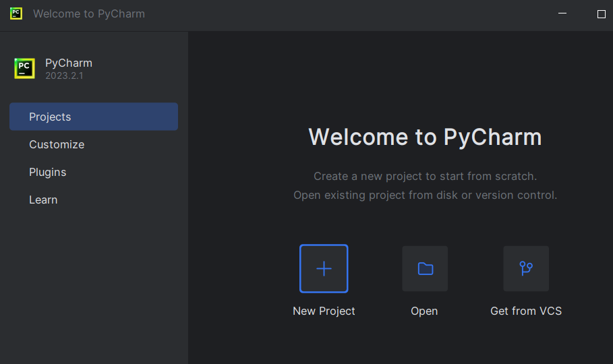Click the PyCharm name in sidebar
This screenshot has width=613, height=364.
point(69,63)
